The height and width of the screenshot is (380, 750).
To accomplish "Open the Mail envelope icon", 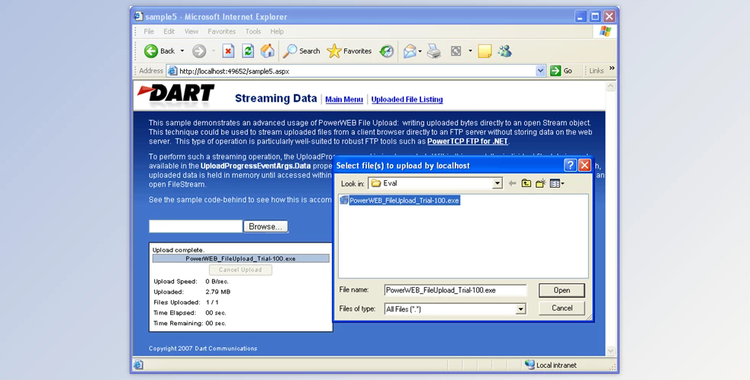I will coord(410,51).
